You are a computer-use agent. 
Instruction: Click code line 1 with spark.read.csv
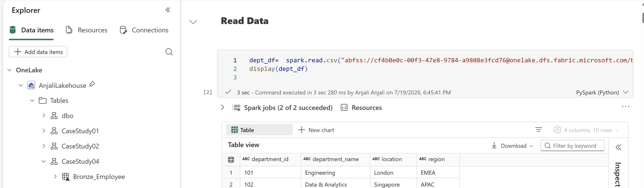(441, 60)
